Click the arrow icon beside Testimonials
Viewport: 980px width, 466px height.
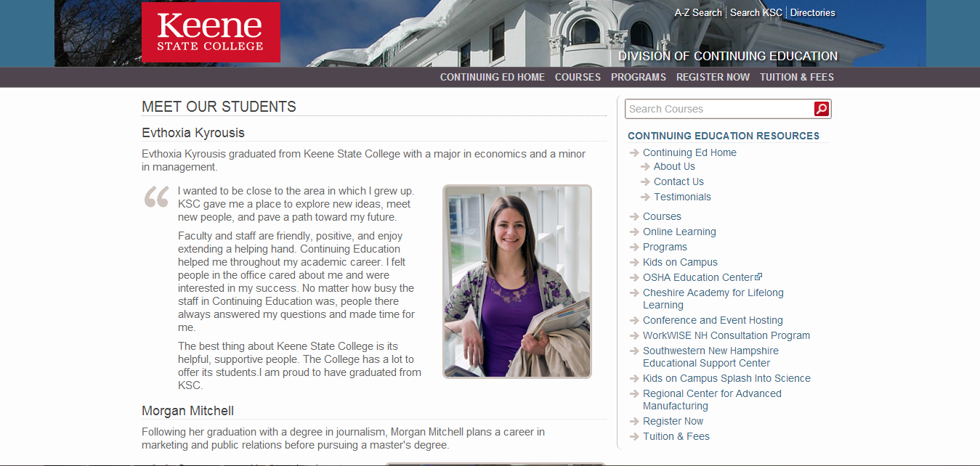(645, 197)
